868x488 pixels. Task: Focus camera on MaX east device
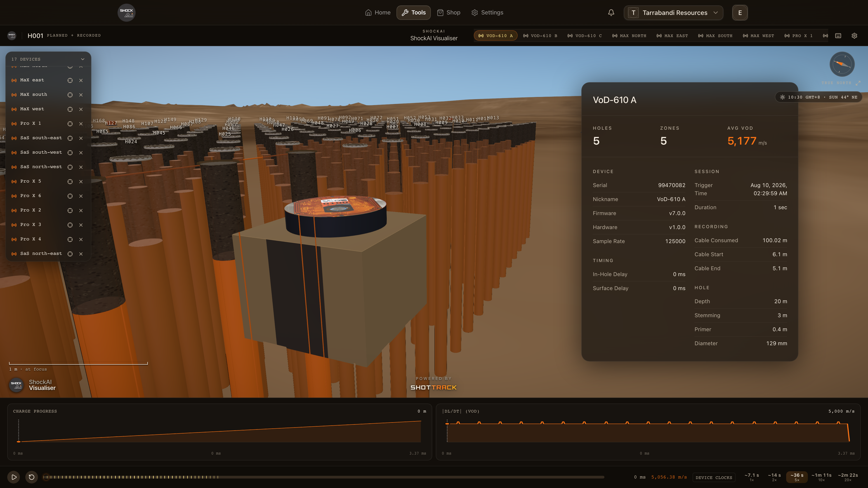click(x=70, y=80)
